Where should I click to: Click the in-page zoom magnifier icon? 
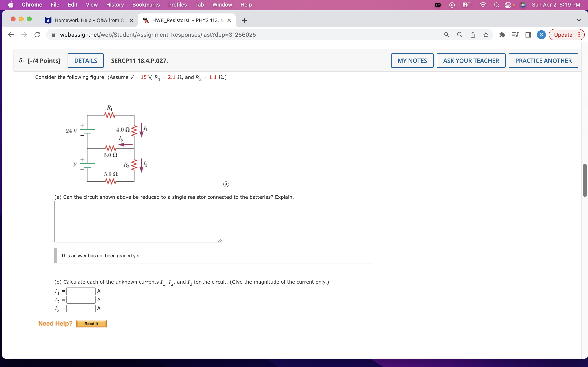(x=459, y=34)
